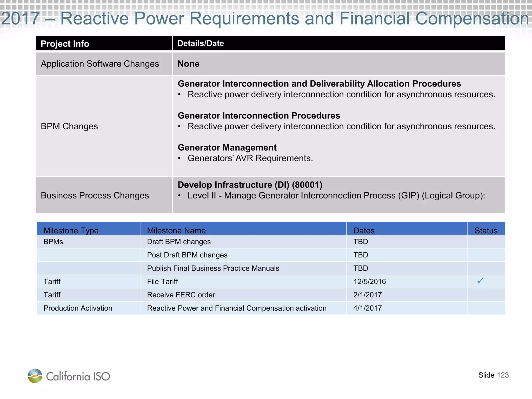Select the 'Project Info' header cell
Viewport: 532px width, 399px height.
click(x=104, y=43)
